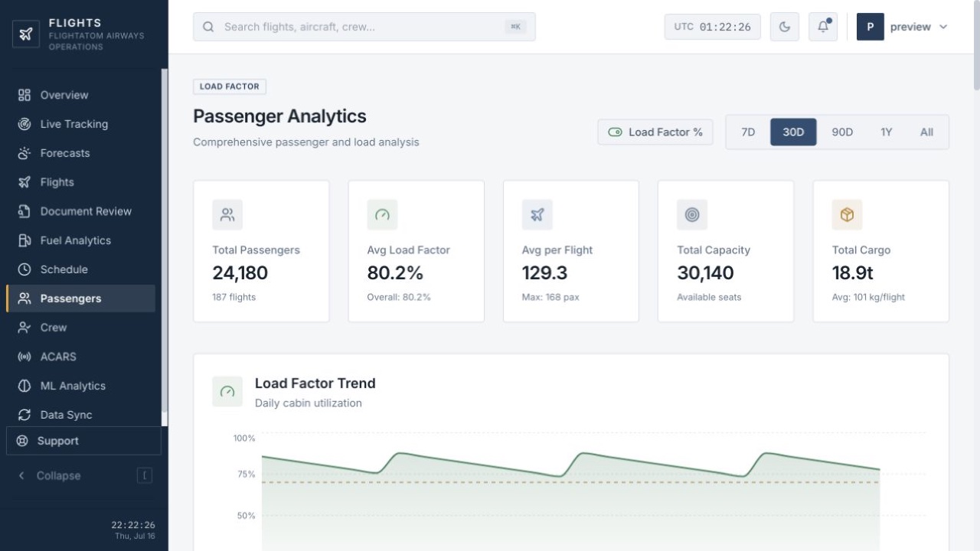Click the Total Capacity target icon

click(692, 215)
